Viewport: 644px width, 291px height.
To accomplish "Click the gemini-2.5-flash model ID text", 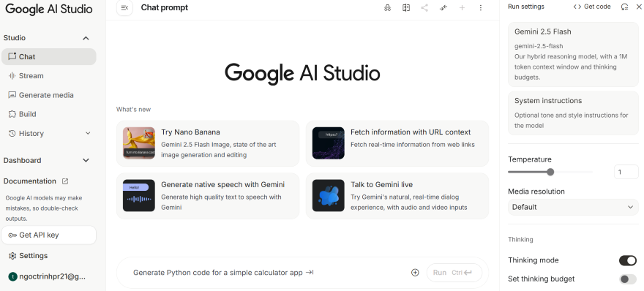I will (x=539, y=46).
